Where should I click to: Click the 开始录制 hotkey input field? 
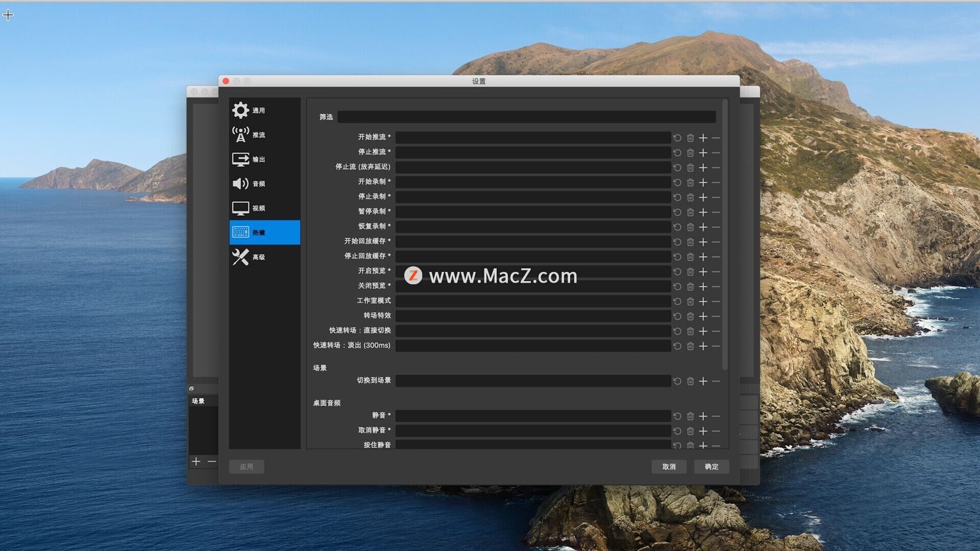pyautogui.click(x=533, y=182)
